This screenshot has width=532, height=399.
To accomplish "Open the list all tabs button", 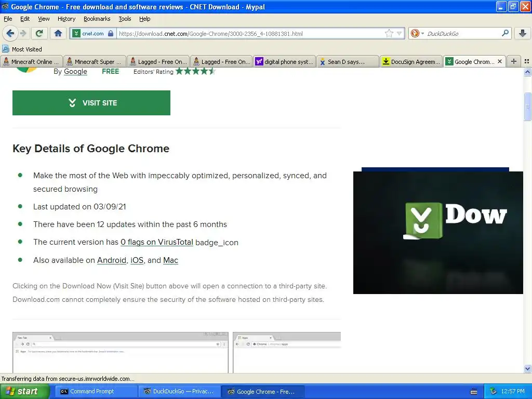I will point(527,61).
